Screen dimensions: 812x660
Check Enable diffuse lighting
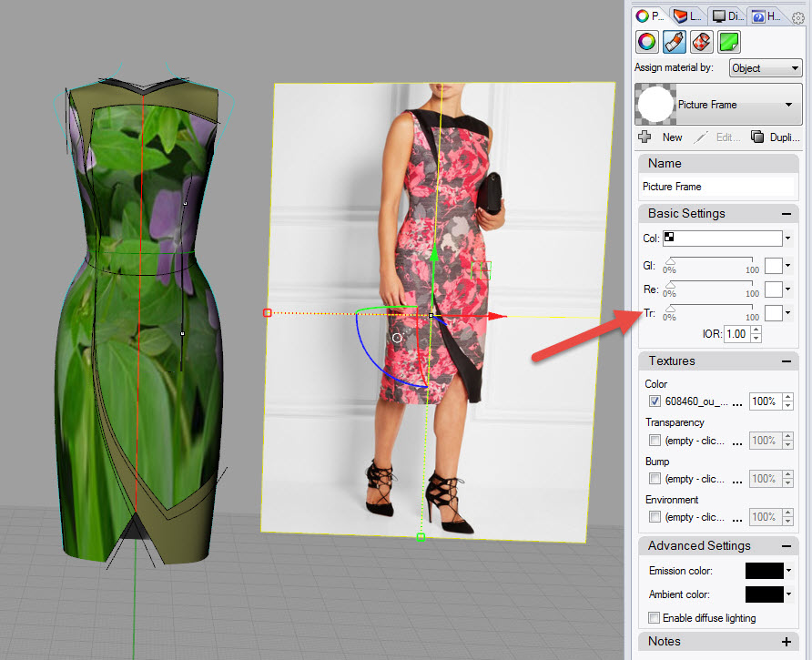655,618
